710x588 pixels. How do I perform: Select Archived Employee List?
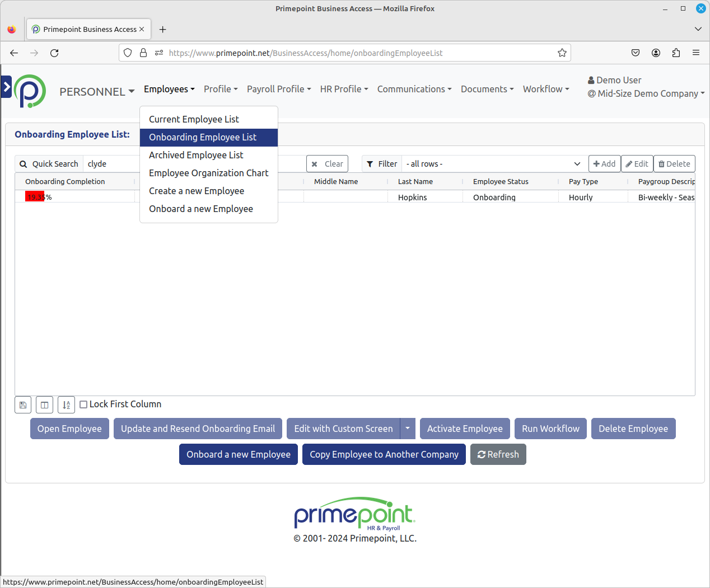(x=209, y=155)
